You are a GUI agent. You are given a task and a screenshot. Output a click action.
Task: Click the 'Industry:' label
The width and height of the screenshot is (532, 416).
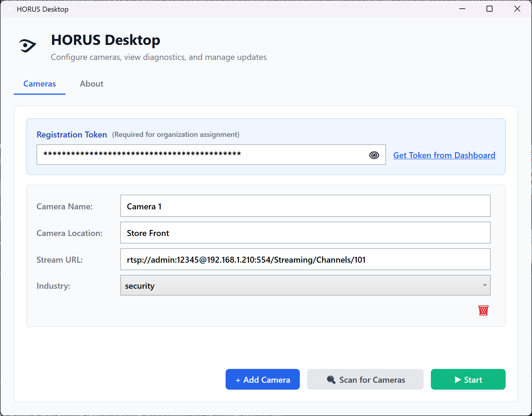[x=53, y=286]
